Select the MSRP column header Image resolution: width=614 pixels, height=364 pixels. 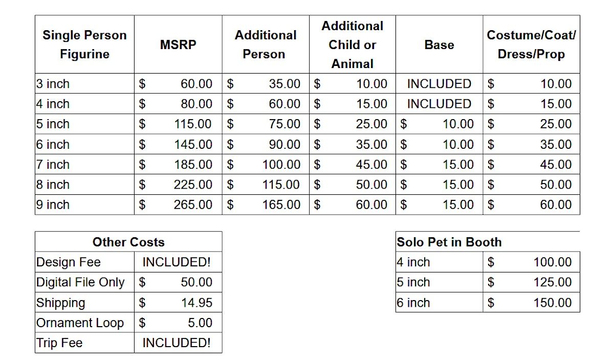(x=178, y=44)
